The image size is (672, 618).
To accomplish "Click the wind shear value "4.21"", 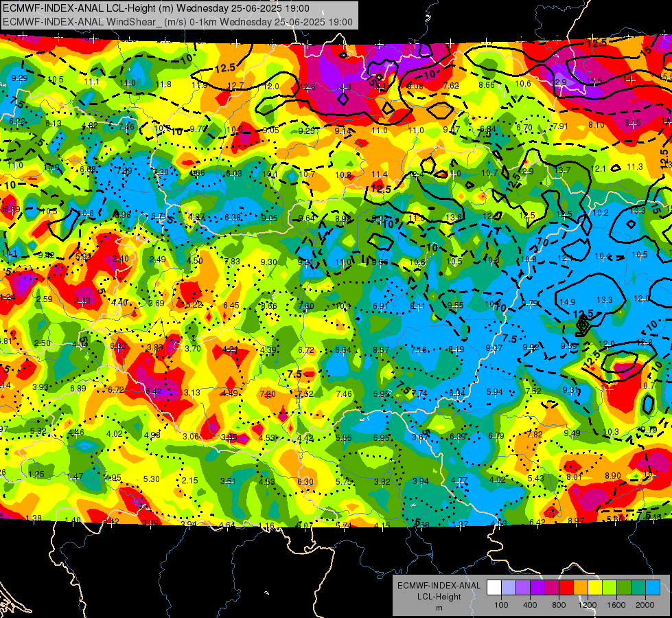I will (230, 349).
